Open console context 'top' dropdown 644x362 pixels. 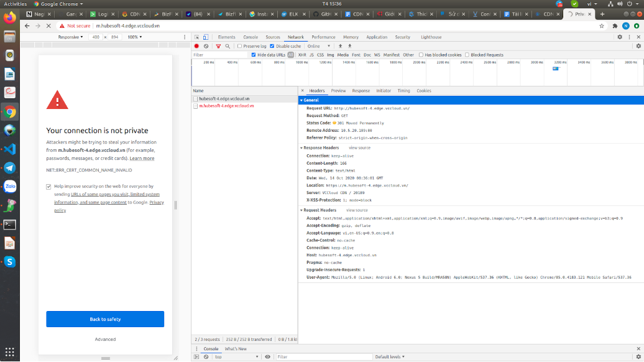[236, 356]
